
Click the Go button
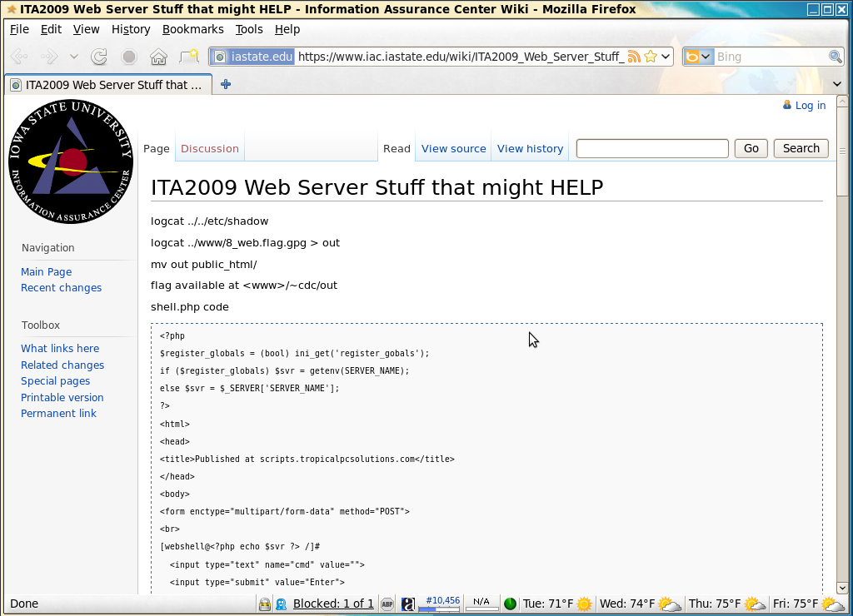[x=751, y=148]
